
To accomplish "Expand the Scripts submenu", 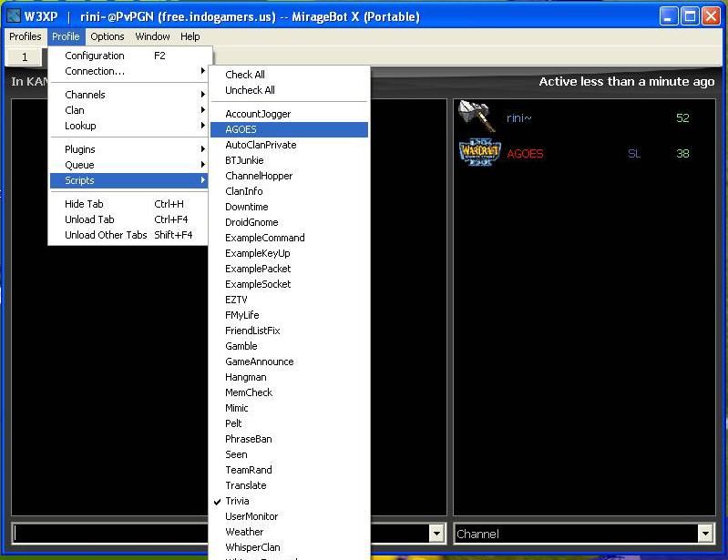I will click(x=129, y=180).
